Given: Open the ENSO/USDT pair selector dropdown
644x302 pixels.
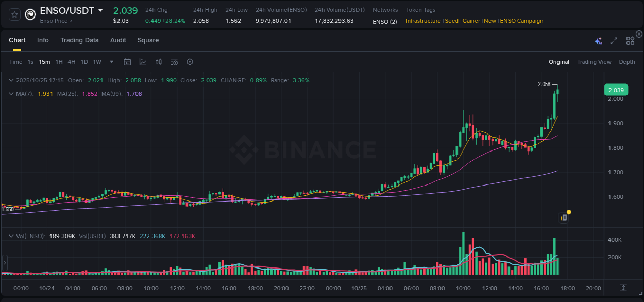Looking at the screenshot, I should pyautogui.click(x=101, y=10).
